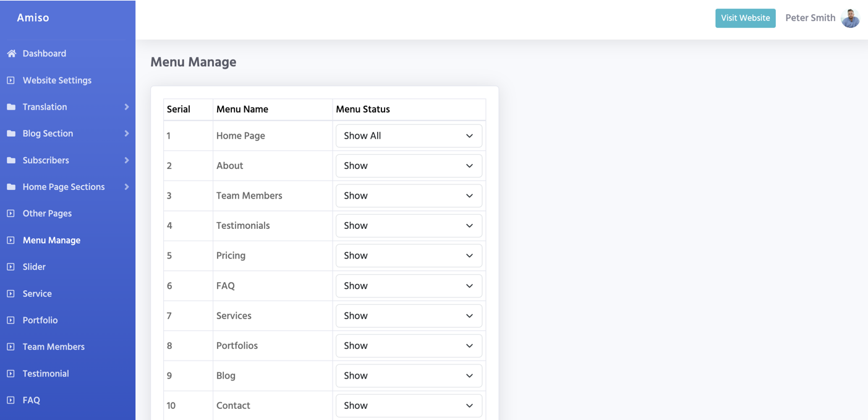This screenshot has height=420, width=868.
Task: Click the Subscribers folder icon
Action: (x=11, y=160)
